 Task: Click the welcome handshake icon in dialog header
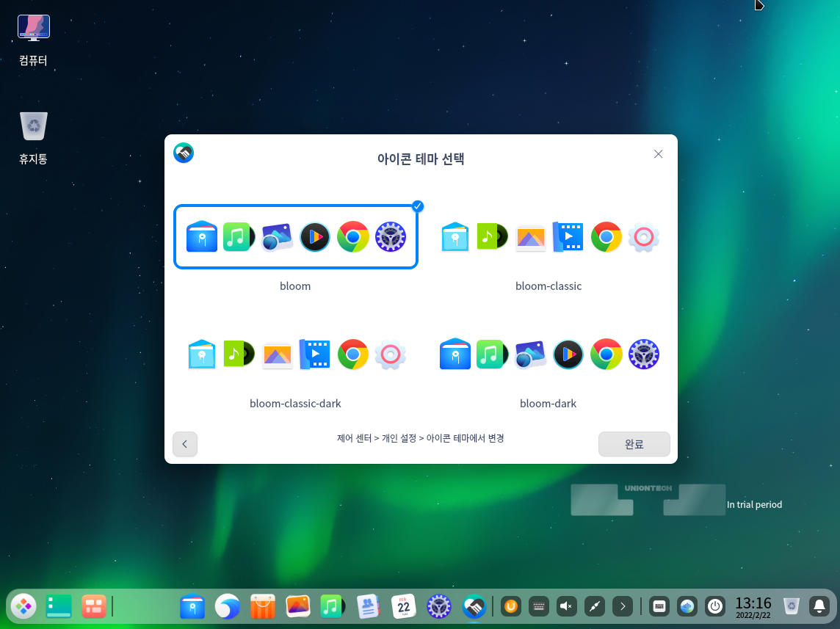184,153
